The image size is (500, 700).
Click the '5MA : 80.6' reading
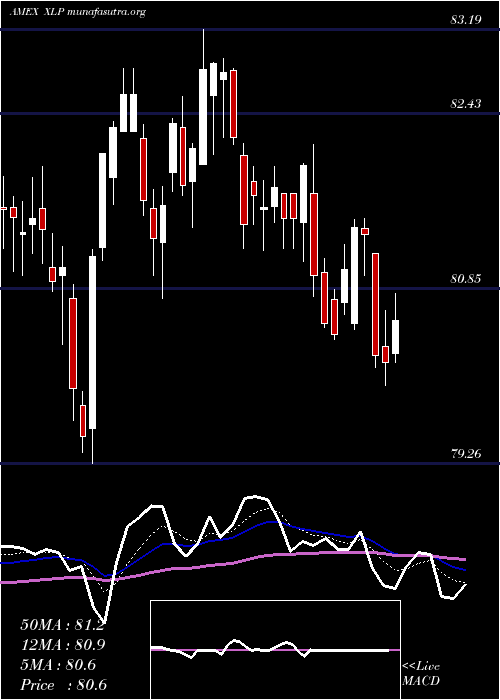pos(58,665)
